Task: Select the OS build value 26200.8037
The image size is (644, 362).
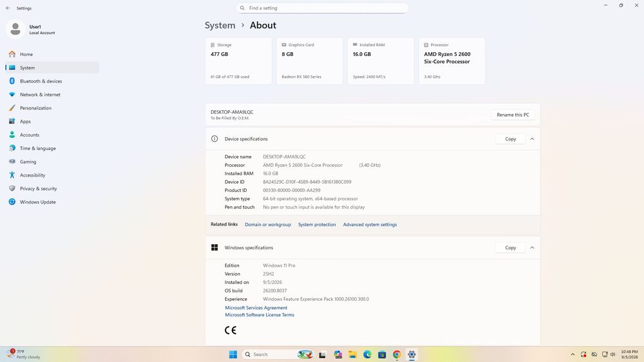Action: click(275, 291)
